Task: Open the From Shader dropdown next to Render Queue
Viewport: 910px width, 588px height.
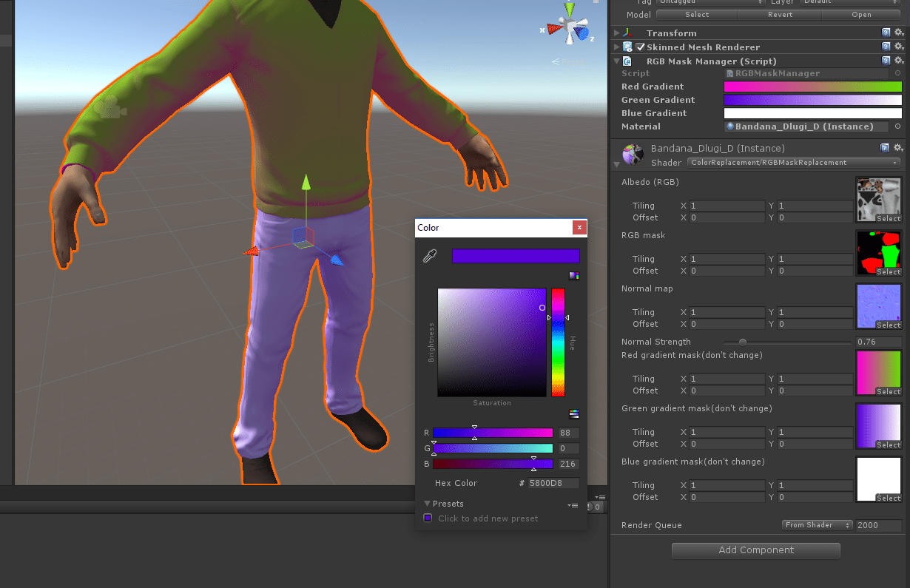Action: point(817,524)
